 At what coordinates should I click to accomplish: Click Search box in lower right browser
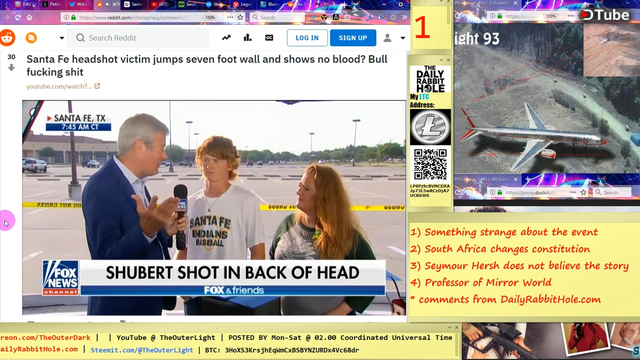click(x=612, y=192)
